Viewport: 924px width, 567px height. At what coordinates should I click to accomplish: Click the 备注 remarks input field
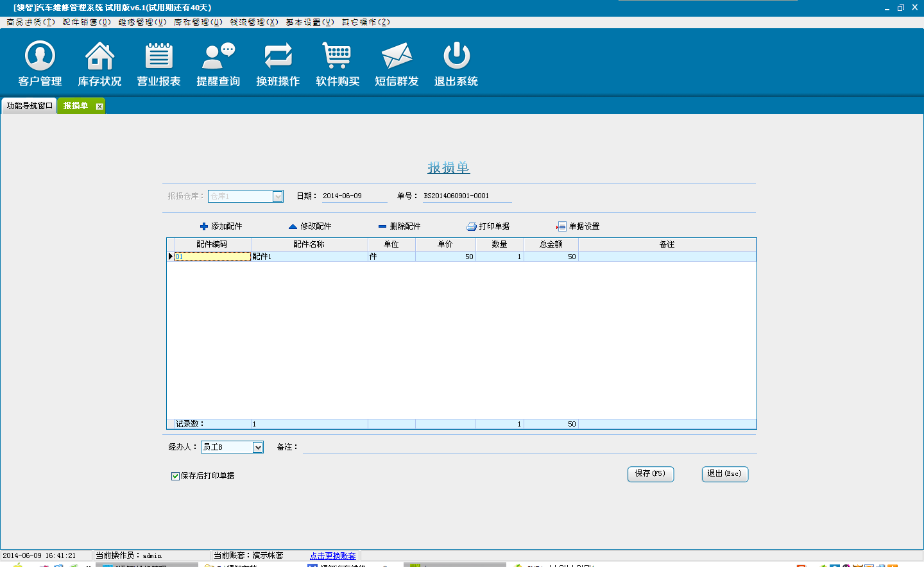tap(529, 447)
